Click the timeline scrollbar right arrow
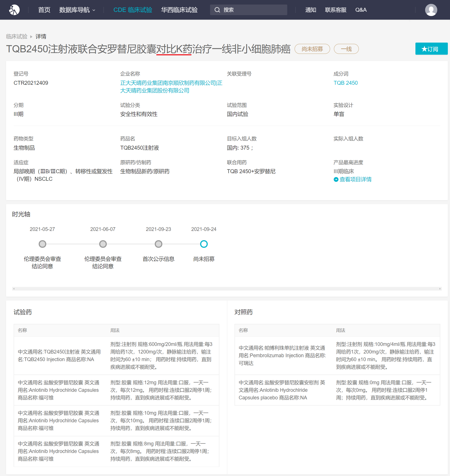This screenshot has width=450, height=476. pos(440,289)
